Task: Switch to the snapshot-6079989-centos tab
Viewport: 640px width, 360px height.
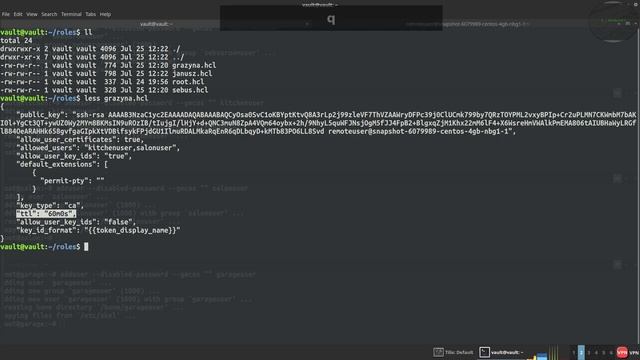Action: [467, 24]
